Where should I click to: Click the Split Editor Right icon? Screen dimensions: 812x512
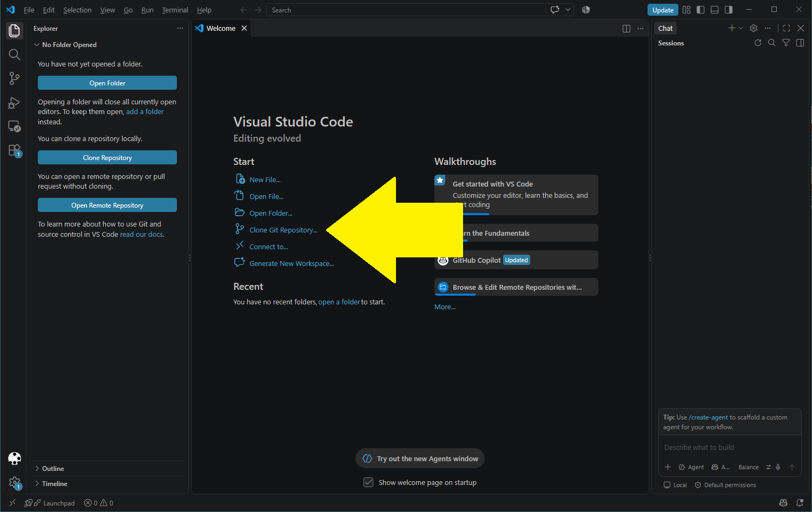(626, 29)
